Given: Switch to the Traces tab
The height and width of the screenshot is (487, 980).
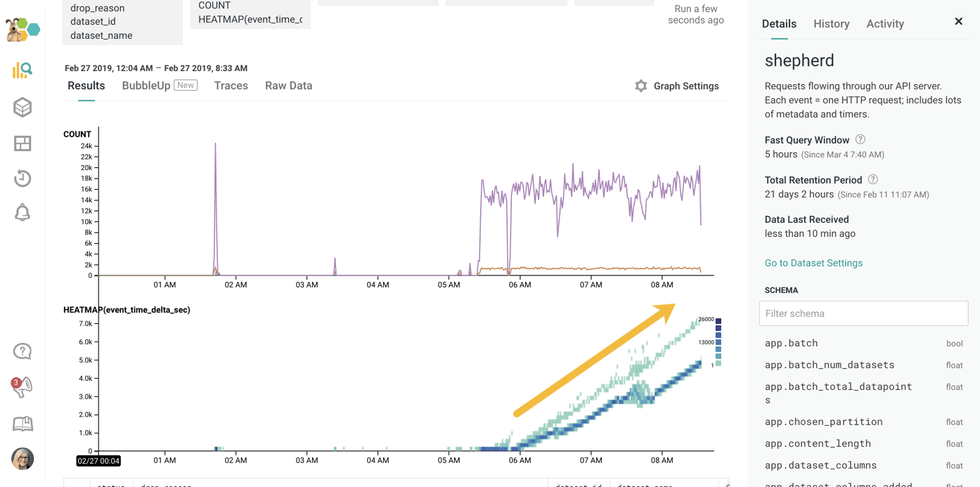Looking at the screenshot, I should click(x=231, y=86).
